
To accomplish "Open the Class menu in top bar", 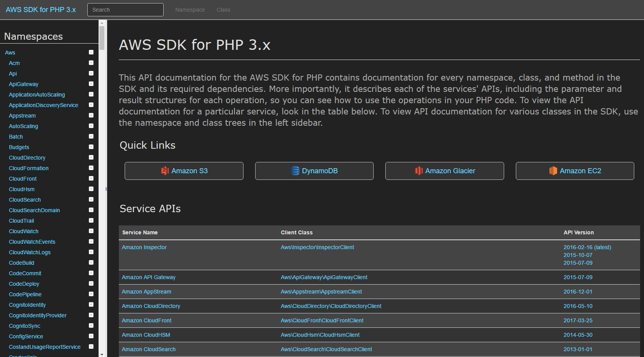I will pos(223,10).
